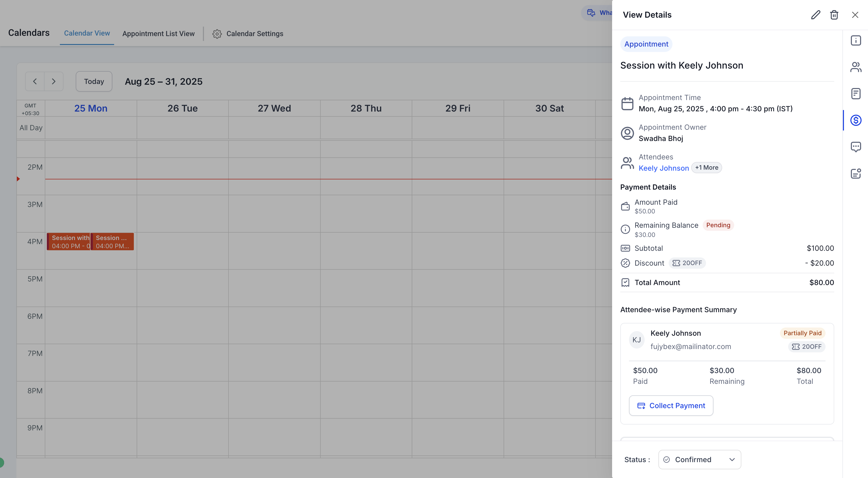Select the Calendar View tab

click(87, 33)
